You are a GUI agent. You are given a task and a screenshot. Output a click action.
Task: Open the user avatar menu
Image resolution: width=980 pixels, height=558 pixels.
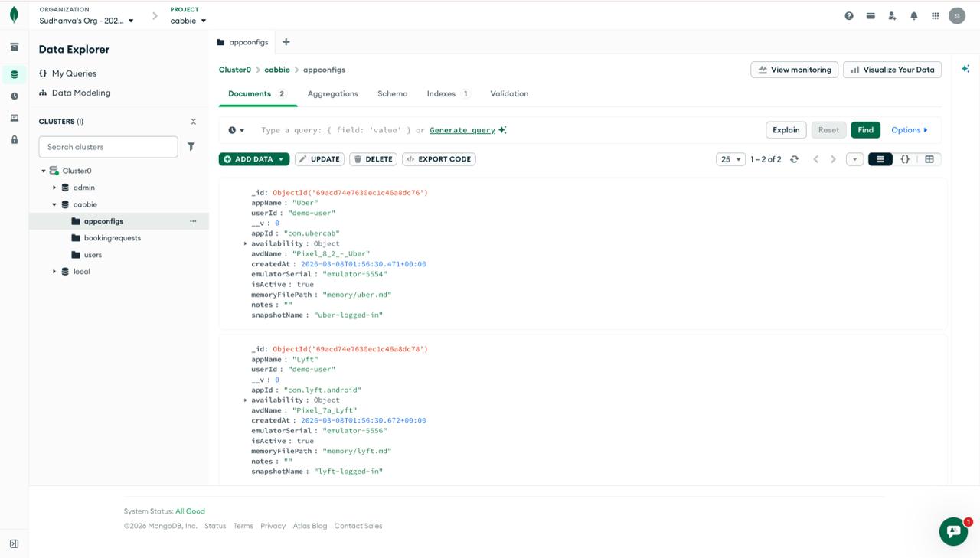pos(957,15)
